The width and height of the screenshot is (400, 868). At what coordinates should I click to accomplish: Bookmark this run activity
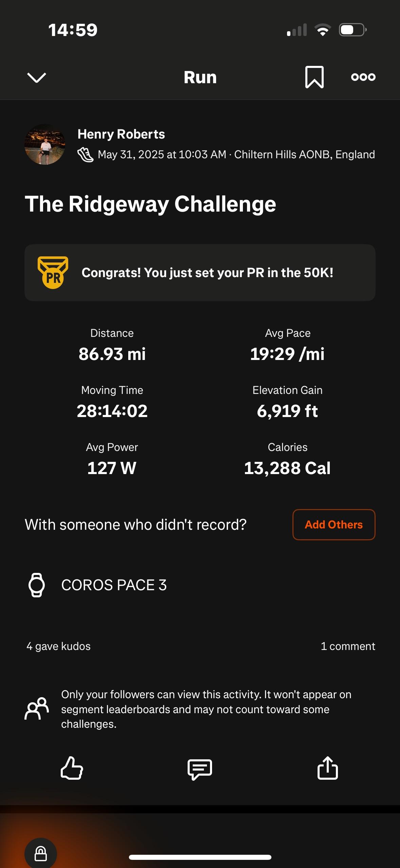pos(315,77)
